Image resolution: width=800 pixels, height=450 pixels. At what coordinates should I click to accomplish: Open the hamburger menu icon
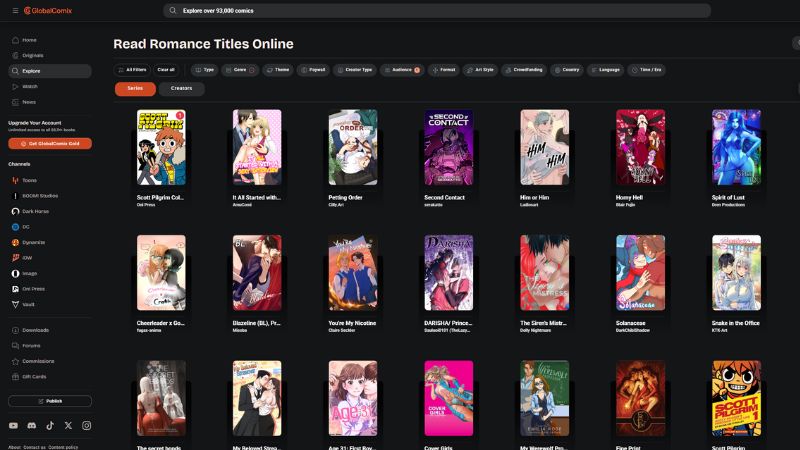[x=15, y=11]
